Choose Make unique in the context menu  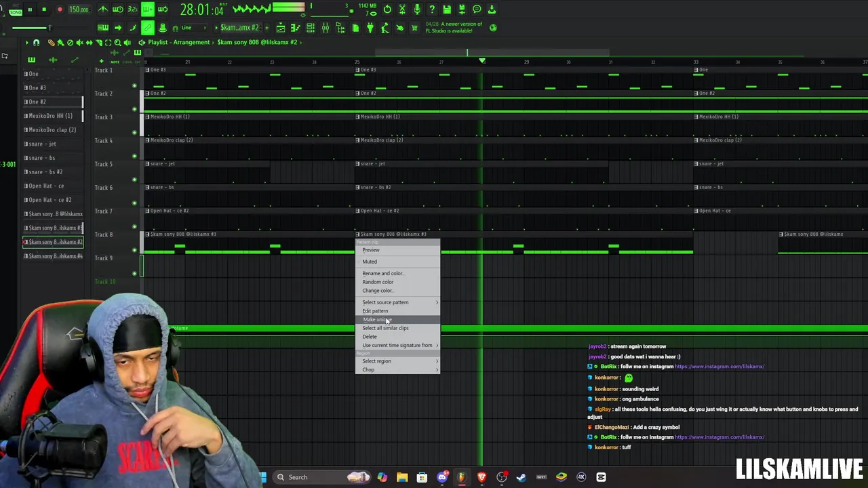[398, 319]
